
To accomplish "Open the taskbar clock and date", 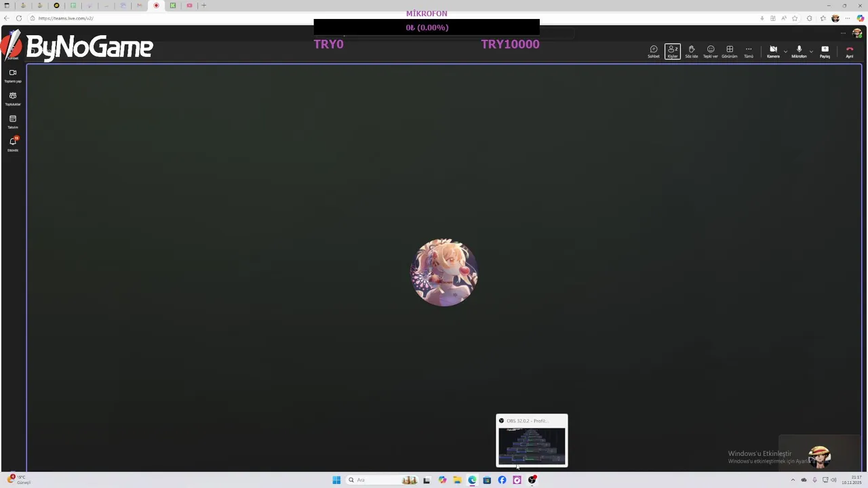I will point(852,480).
